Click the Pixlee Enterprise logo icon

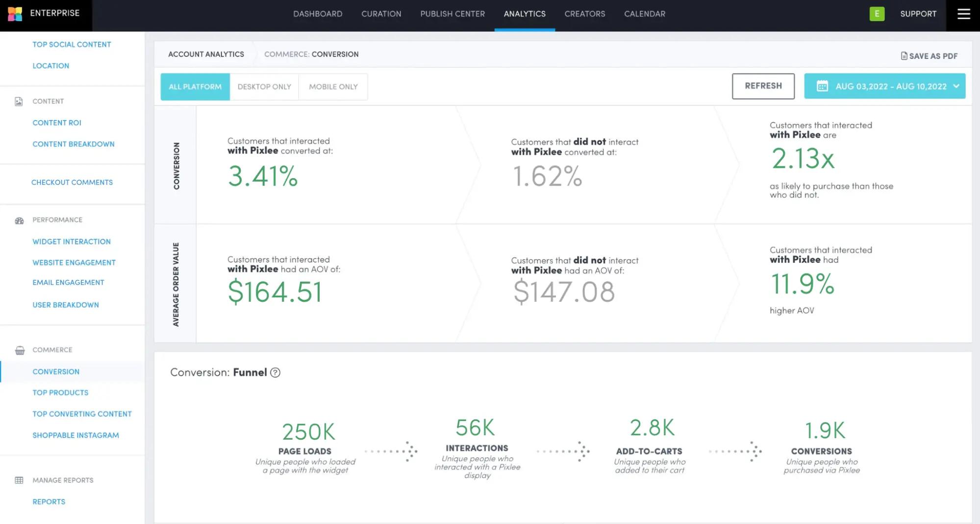point(15,14)
